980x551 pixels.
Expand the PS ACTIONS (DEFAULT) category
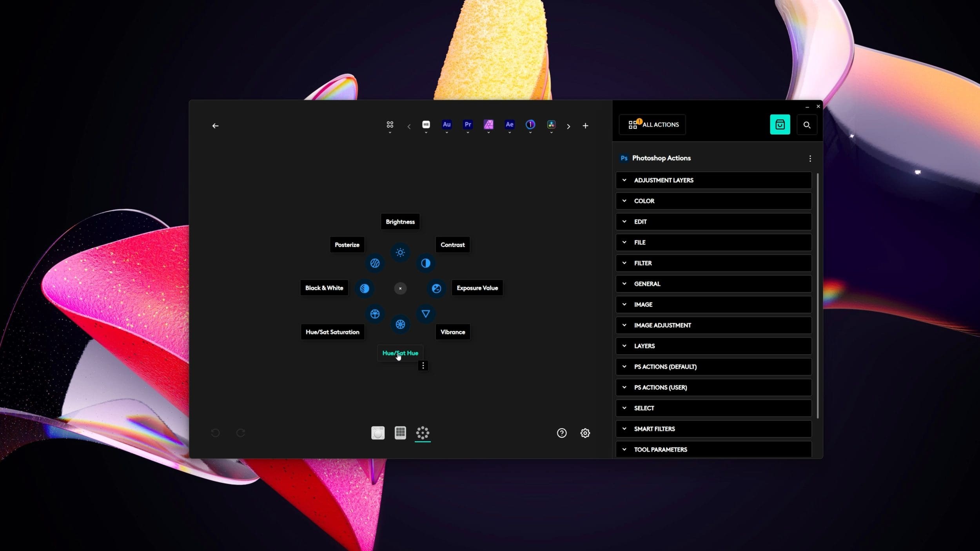point(713,367)
